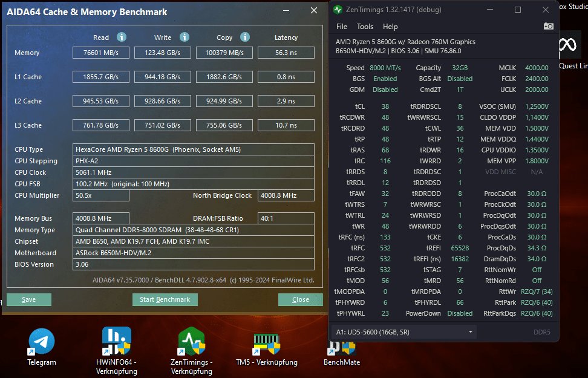
Task: Click the L3 Cache Copy value 755.06 GB/s
Action: (x=224, y=125)
